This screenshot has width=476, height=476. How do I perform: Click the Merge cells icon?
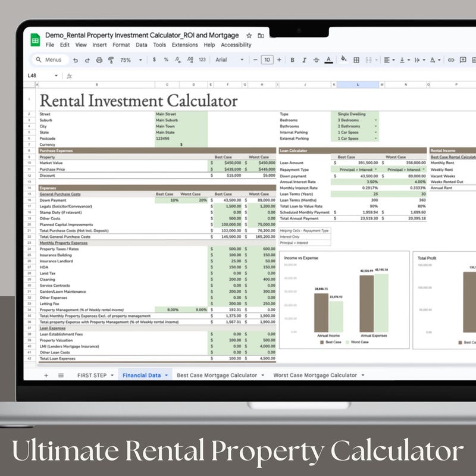369,60
